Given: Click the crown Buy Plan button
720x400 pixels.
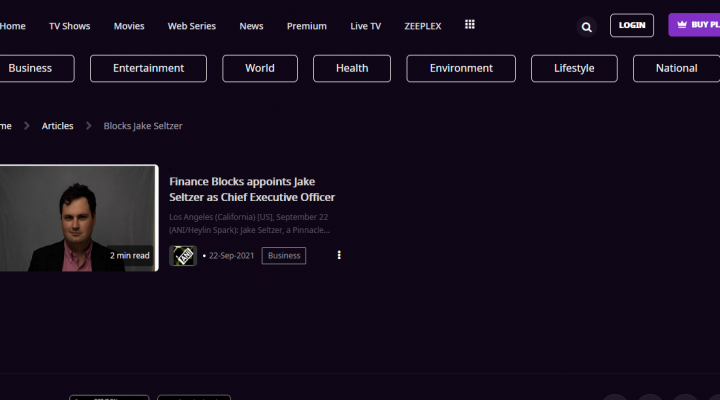Looking at the screenshot, I should point(694,25).
